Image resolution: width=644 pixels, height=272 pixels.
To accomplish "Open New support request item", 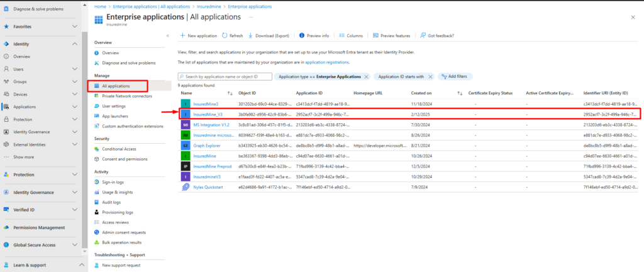I will coord(121,265).
